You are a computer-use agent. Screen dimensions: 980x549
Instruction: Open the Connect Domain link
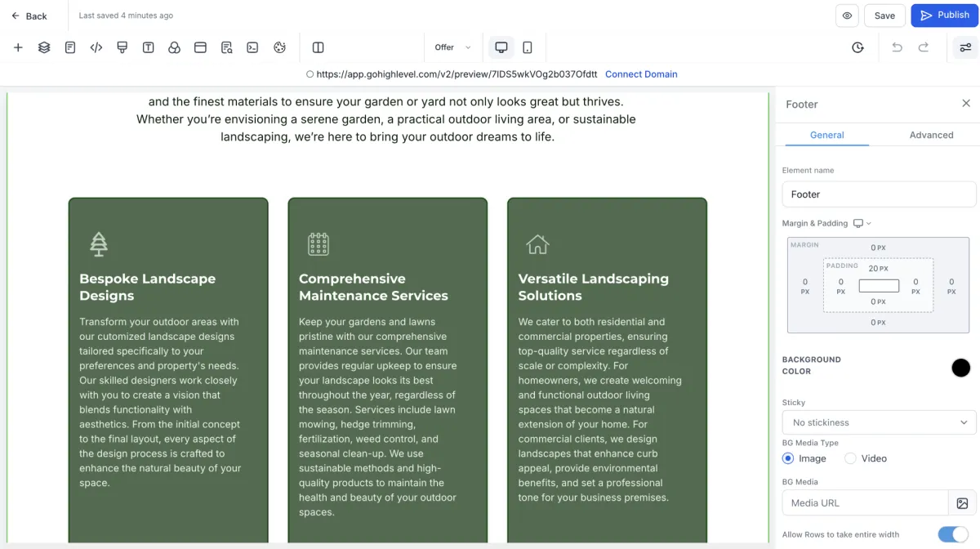click(x=641, y=74)
